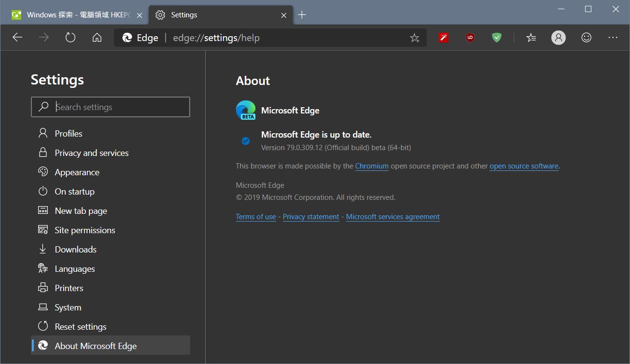This screenshot has height=364, width=630.
Task: Focus the Search settings field
Action: click(x=111, y=107)
